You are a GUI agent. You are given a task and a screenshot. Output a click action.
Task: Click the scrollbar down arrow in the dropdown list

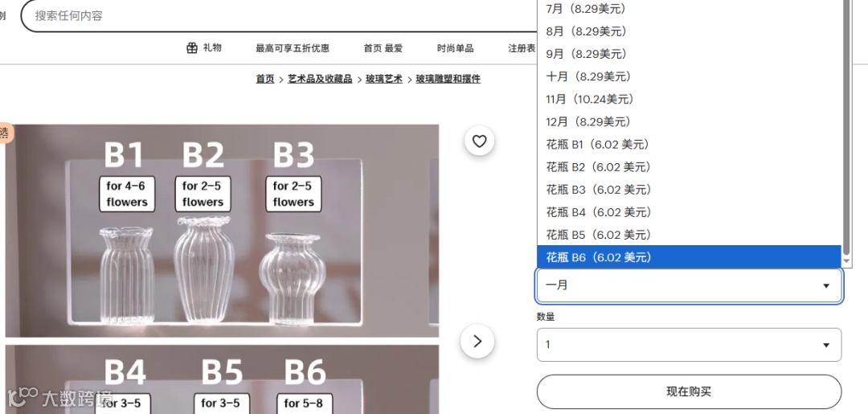pos(846,260)
